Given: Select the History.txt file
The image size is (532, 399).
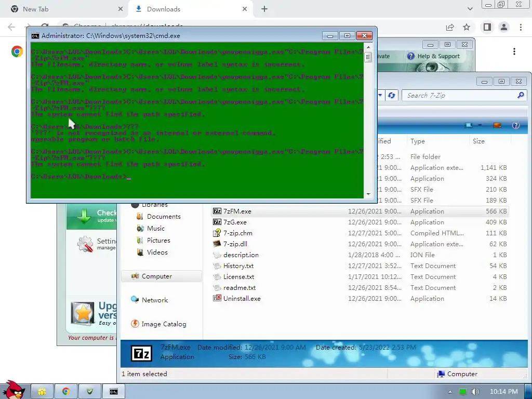Looking at the screenshot, I should [x=238, y=265].
